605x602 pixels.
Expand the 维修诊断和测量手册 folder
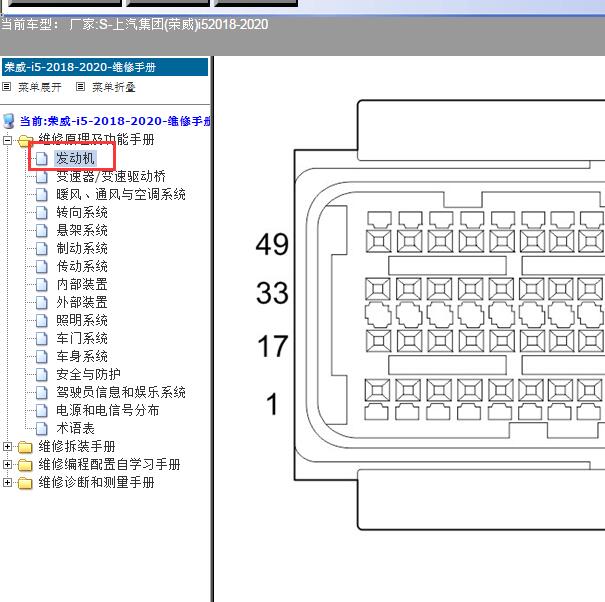click(7, 482)
